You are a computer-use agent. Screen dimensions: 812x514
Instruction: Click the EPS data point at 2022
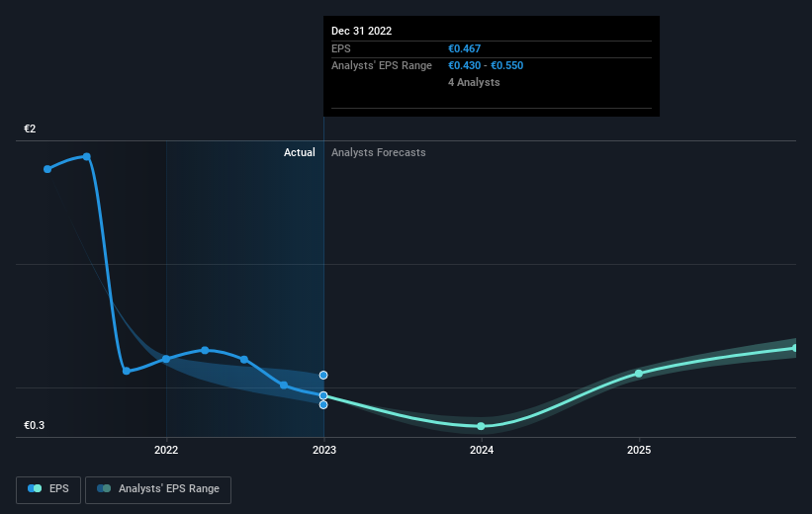166,359
